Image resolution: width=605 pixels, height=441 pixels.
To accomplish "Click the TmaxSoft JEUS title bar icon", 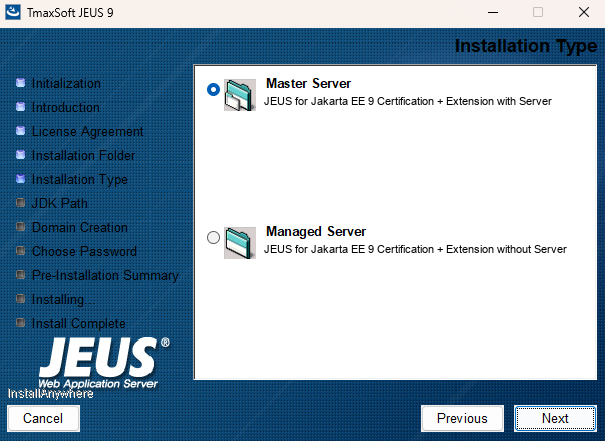I will [x=13, y=12].
